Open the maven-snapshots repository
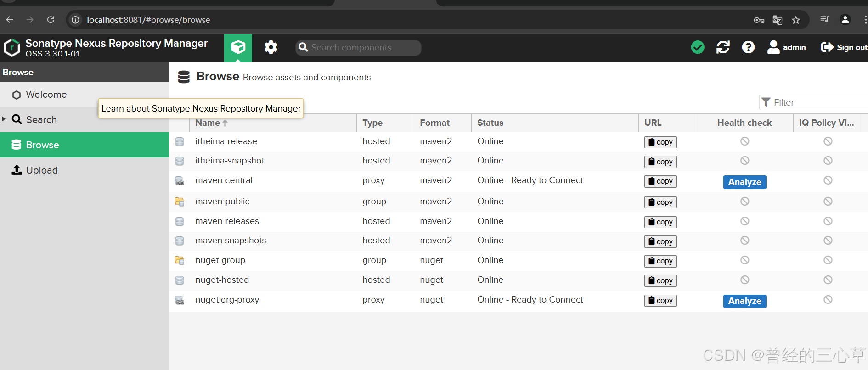 pos(231,241)
